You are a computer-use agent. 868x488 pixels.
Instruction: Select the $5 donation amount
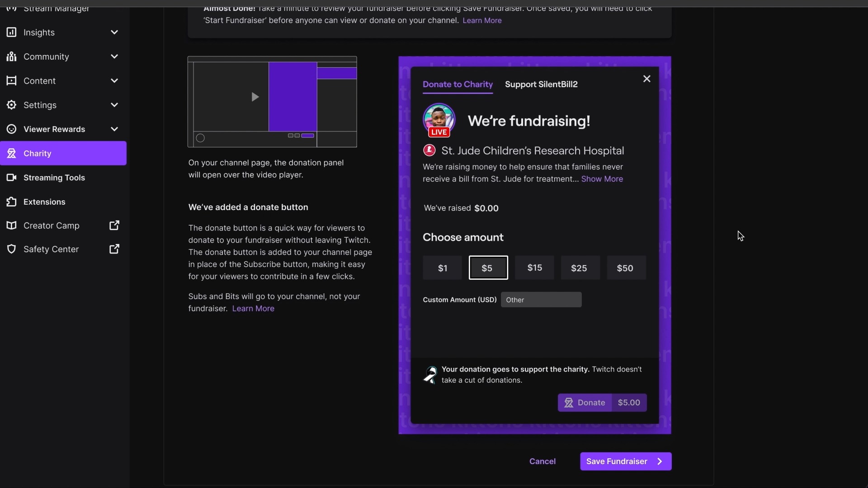488,267
